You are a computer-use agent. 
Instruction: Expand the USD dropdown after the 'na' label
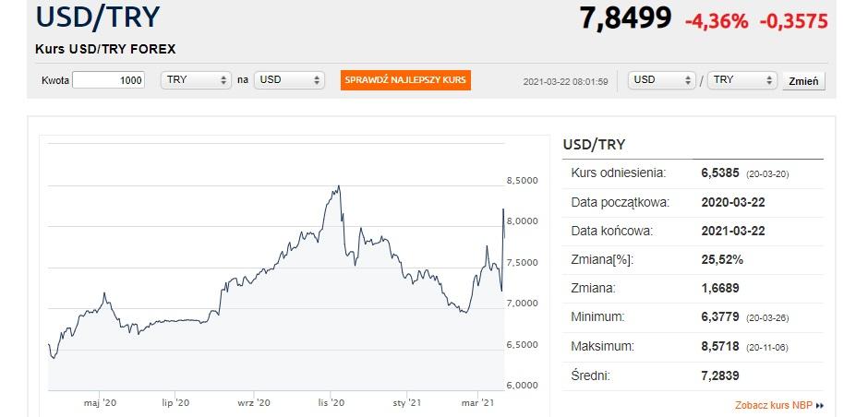click(290, 80)
